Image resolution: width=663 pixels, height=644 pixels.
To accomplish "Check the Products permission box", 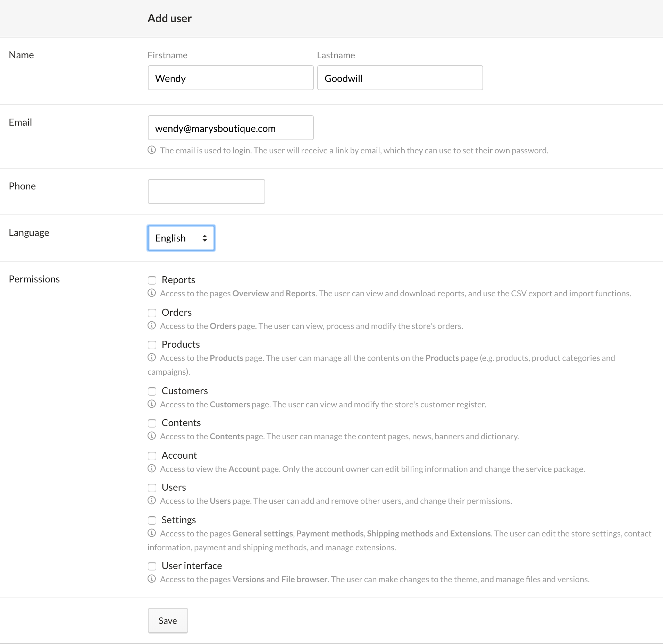I will [x=152, y=345].
